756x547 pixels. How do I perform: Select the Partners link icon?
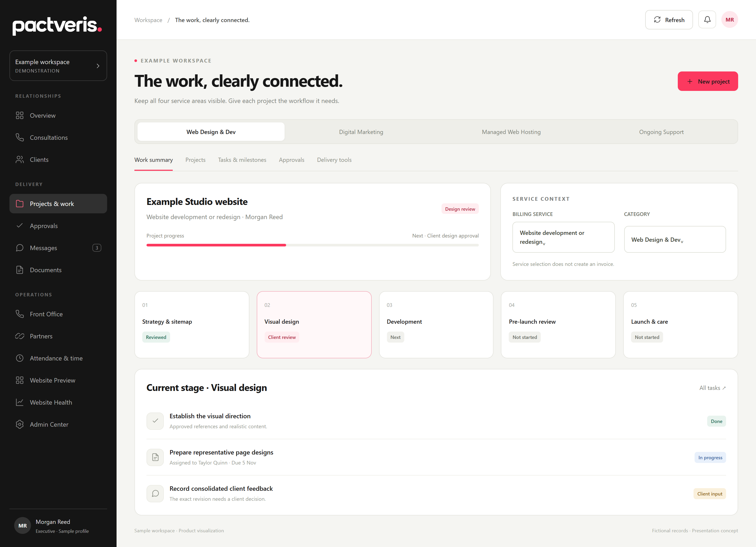pyautogui.click(x=20, y=336)
